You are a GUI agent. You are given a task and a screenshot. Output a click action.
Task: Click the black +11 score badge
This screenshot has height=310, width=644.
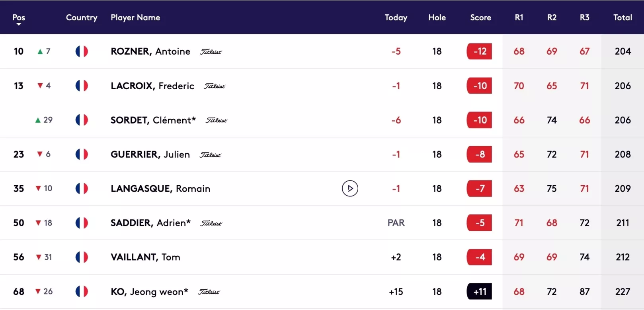(479, 292)
